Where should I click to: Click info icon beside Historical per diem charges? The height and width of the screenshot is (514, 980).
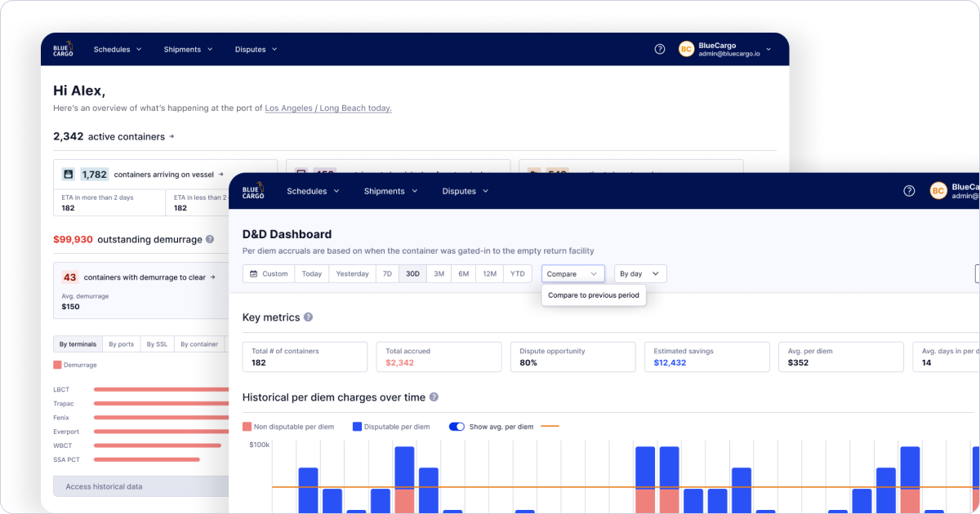tap(434, 397)
